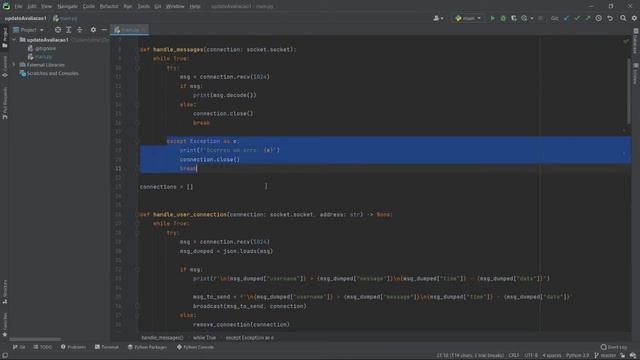Image resolution: width=640 pixels, height=360 pixels.
Task: Open the File menu
Action: pos(18,7)
